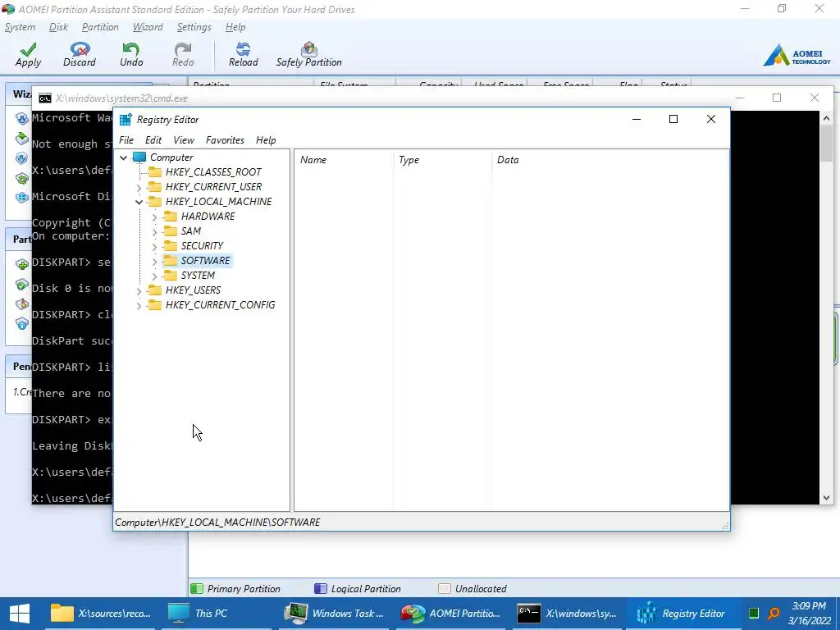The width and height of the screenshot is (840, 630).
Task: Click the cmd.exe title bar icon
Action: pyautogui.click(x=45, y=98)
